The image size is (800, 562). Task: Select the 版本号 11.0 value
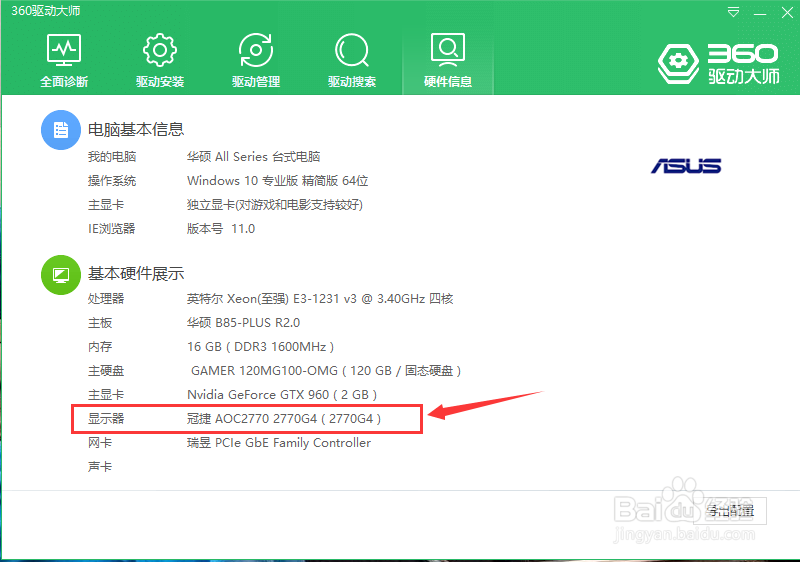[x=221, y=228]
